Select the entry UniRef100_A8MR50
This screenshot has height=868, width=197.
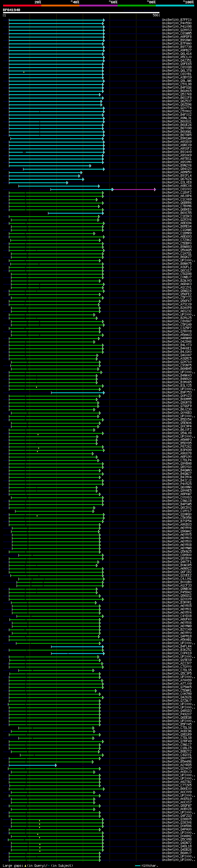click(177, 172)
